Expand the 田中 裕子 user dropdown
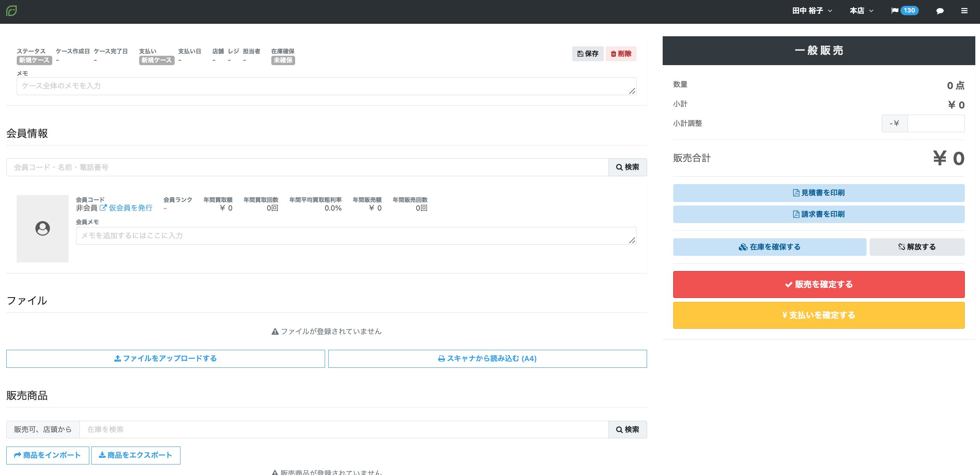The width and height of the screenshot is (980, 475). point(812,11)
